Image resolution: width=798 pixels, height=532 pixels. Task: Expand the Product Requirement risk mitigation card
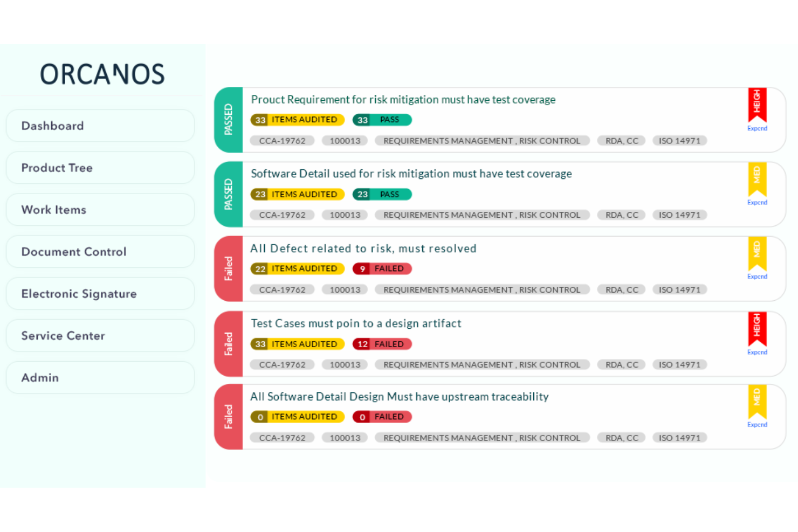coord(757,128)
